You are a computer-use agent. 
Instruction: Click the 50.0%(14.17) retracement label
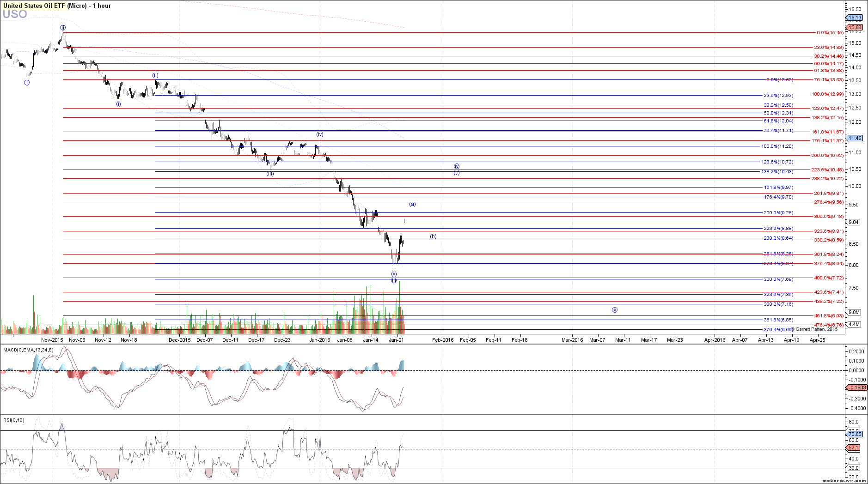click(x=829, y=64)
